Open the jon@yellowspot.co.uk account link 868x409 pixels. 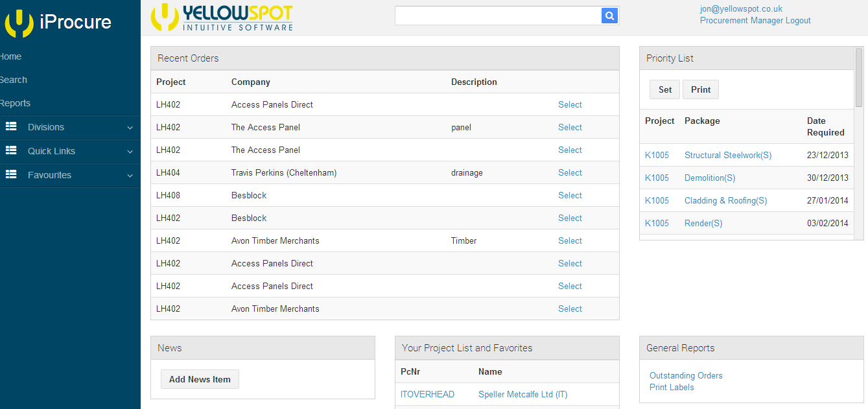(x=741, y=8)
